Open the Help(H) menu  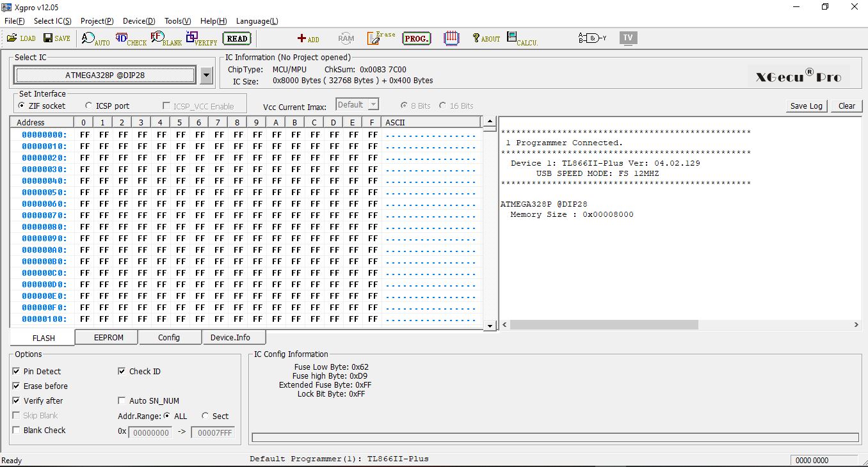coord(213,21)
